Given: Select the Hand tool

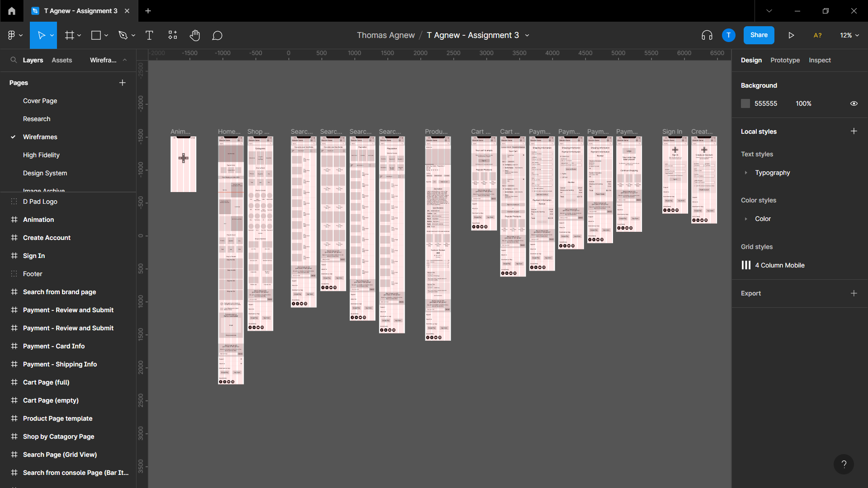Looking at the screenshot, I should point(195,35).
